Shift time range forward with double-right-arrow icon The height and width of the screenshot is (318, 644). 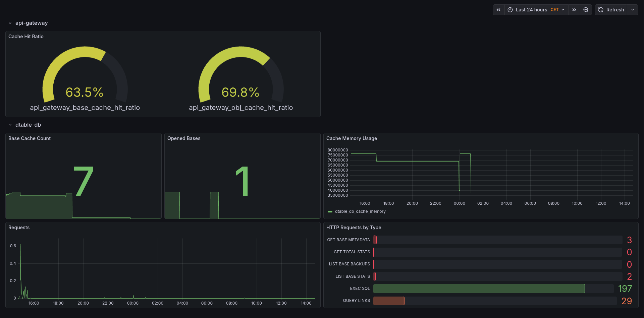point(574,10)
